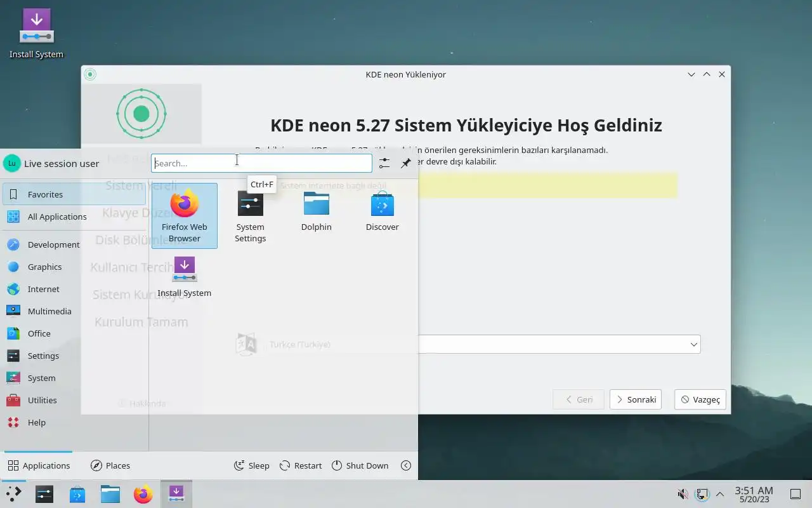This screenshot has height=508, width=812.
Task: Open the Help category
Action: pos(74,422)
